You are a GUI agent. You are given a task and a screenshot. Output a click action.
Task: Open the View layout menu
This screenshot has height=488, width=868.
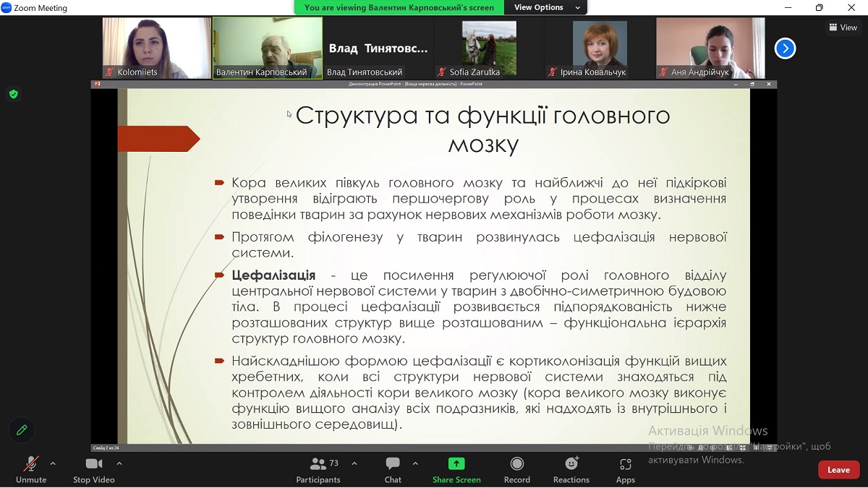(x=843, y=27)
